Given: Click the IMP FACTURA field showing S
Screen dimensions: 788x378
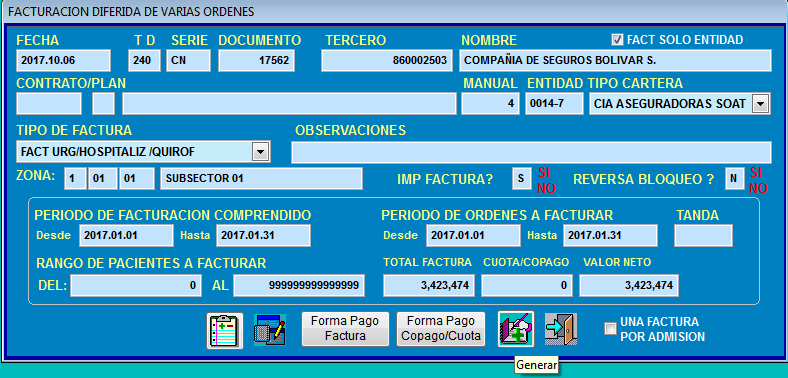Looking at the screenshot, I should tap(521, 178).
